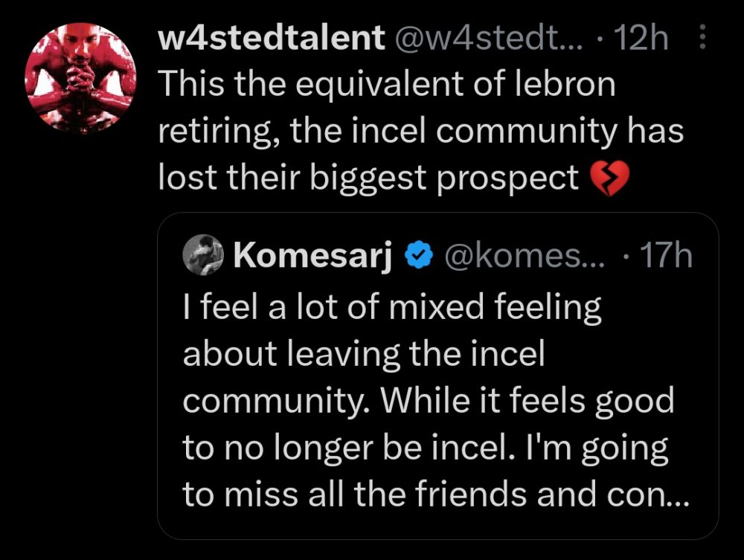744x560 pixels.
Task: Click Komesarj's small avatar in quoted tweet
Action: click(202, 255)
